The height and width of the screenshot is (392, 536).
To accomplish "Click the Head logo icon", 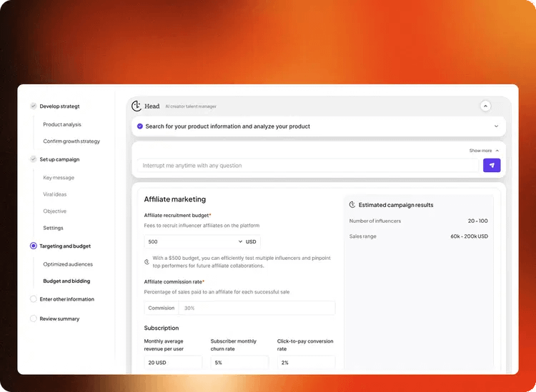I will point(137,106).
